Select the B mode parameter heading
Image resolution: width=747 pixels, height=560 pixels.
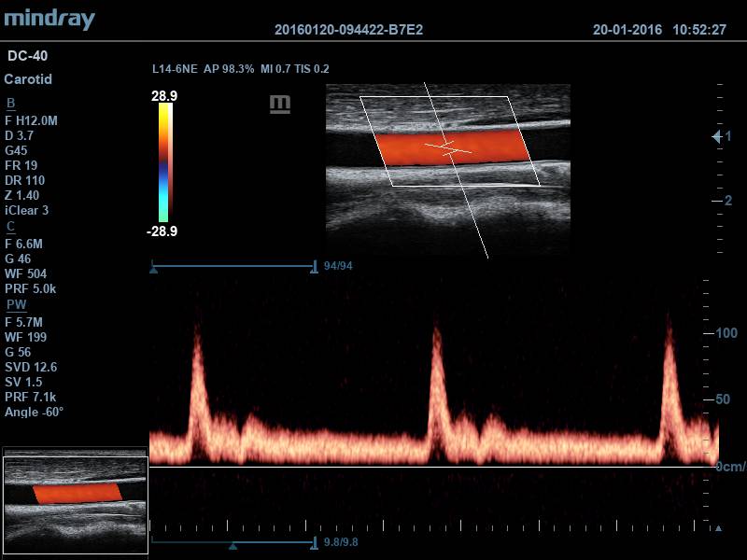[x=10, y=104]
